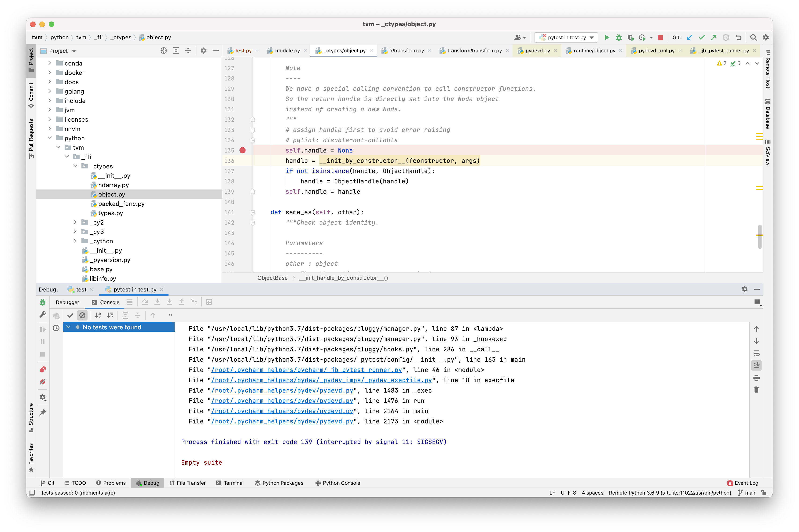Run the pytest configuration
Image resolution: width=799 pixels, height=532 pixels.
coord(607,38)
